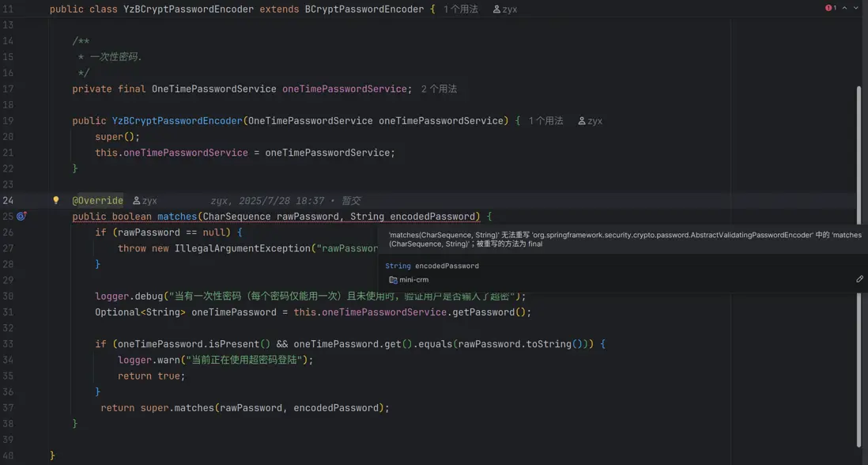Click the mini-crm module icon in tooltip
This screenshot has width=868, height=465.
pyautogui.click(x=392, y=280)
